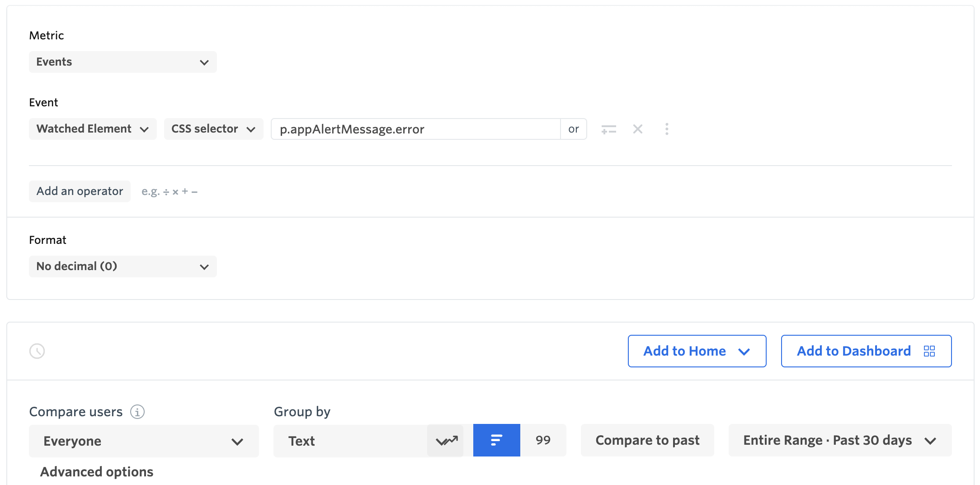Click the info icon beside Compare users
Viewport: 980px width, 485px height.
[137, 412]
